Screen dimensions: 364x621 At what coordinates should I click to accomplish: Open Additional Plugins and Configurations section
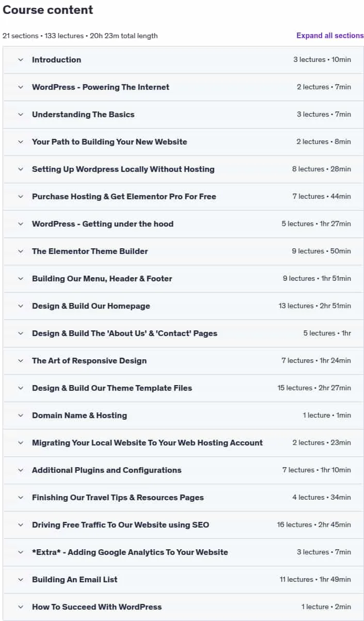tap(183, 470)
